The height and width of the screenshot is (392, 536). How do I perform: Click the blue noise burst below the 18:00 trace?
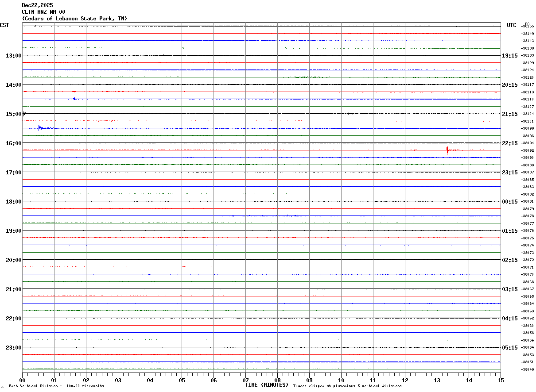tap(266, 215)
